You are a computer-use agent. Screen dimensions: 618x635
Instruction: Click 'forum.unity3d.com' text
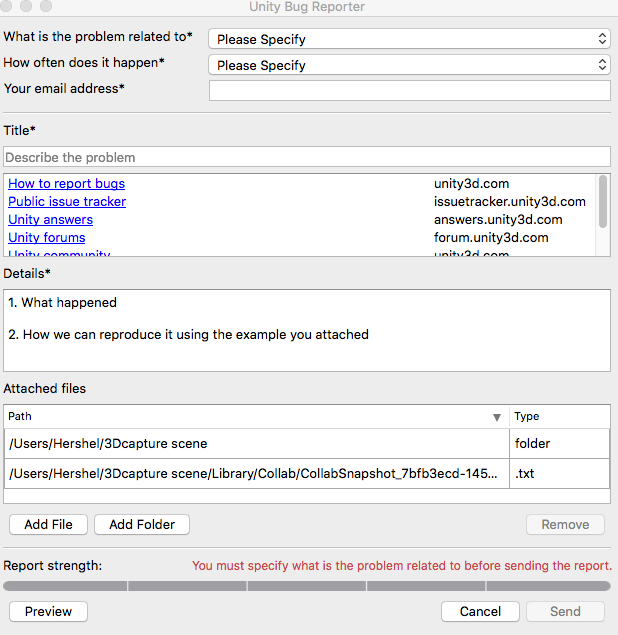tap(491, 237)
